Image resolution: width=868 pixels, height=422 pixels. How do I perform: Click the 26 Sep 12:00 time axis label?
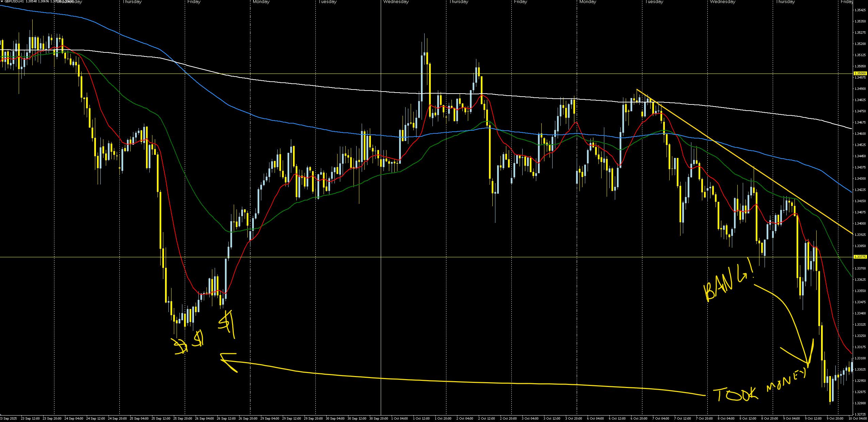226,419
